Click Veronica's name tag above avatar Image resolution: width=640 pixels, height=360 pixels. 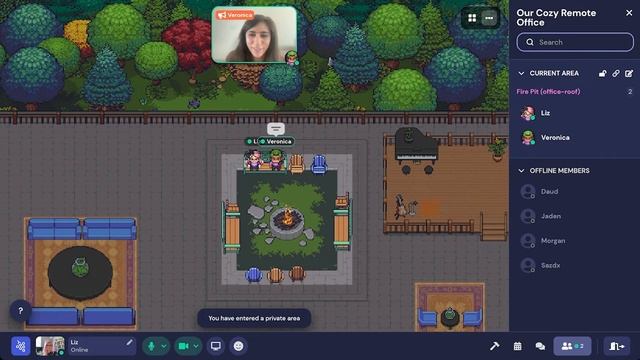coord(276,142)
